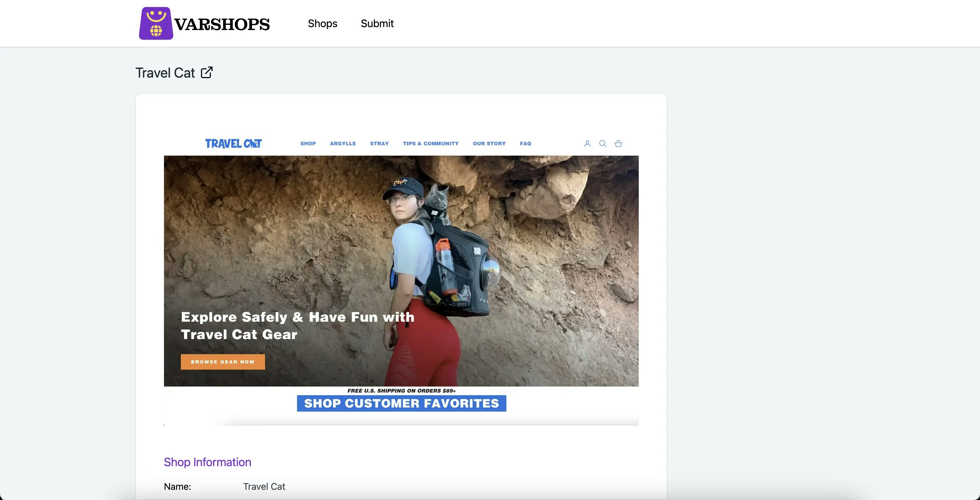Click the 'Travel Cat' name value

click(x=264, y=487)
